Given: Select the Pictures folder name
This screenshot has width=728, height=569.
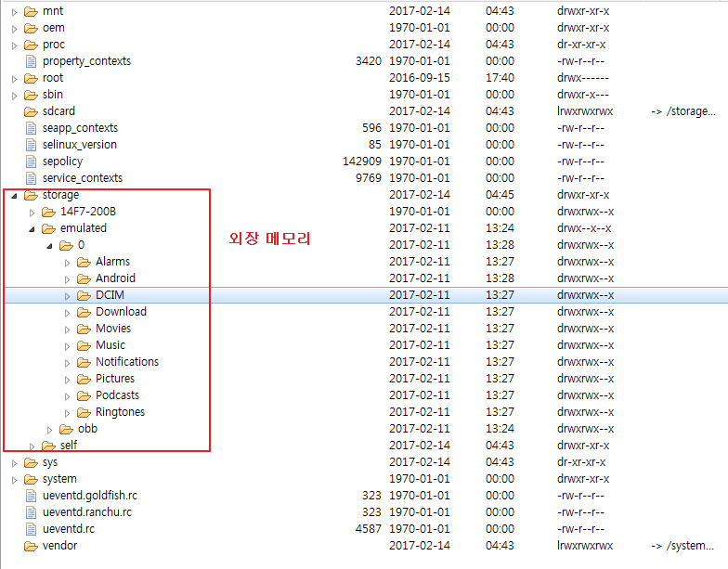Looking at the screenshot, I should pos(115,379).
